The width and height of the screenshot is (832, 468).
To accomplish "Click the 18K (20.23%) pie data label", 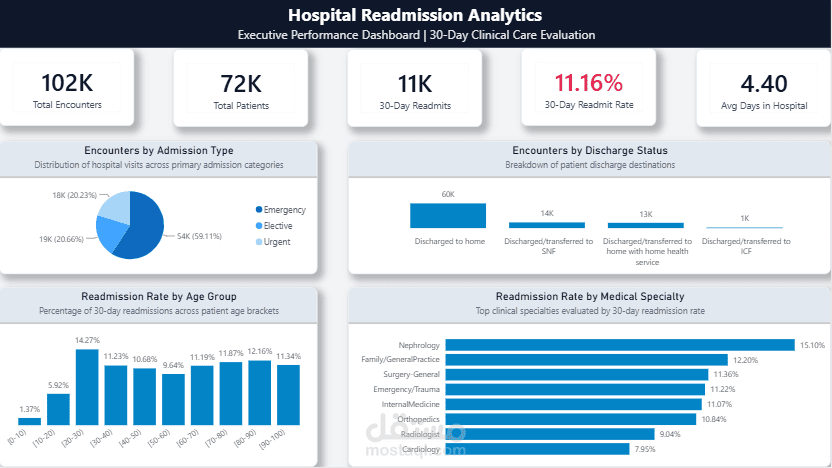I will pos(75,195).
